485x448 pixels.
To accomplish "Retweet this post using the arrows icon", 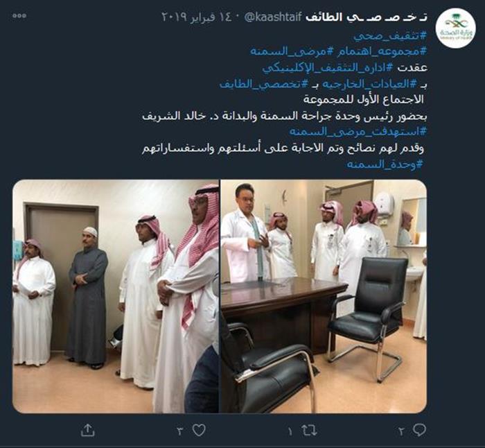I will pos(309,431).
